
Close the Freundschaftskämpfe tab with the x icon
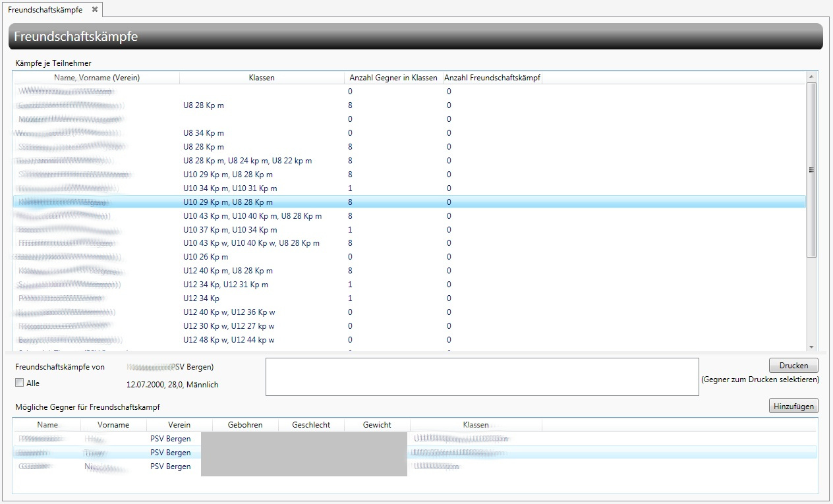point(95,9)
